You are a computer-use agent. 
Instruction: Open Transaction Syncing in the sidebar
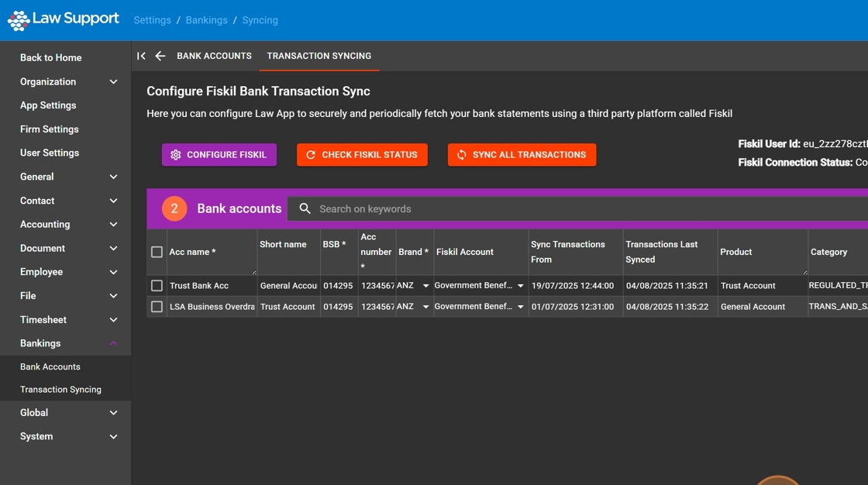(60, 390)
